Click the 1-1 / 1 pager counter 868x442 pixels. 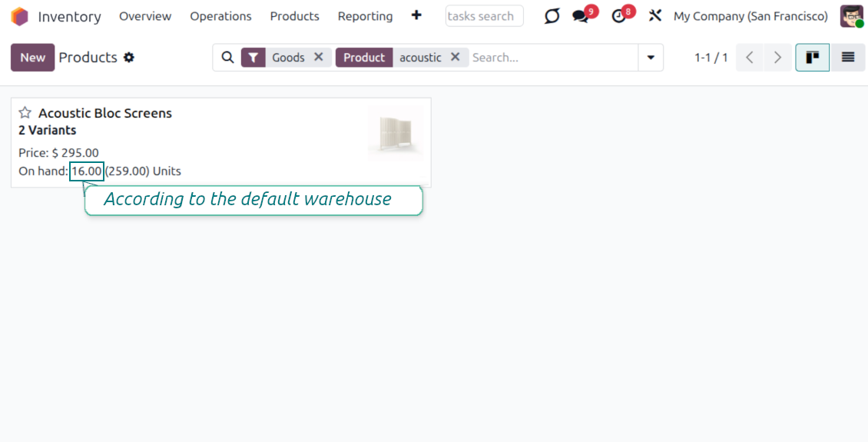(711, 58)
